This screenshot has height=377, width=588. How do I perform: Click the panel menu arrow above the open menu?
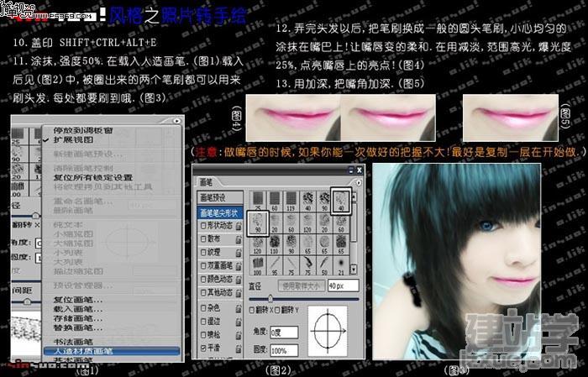[x=176, y=121]
